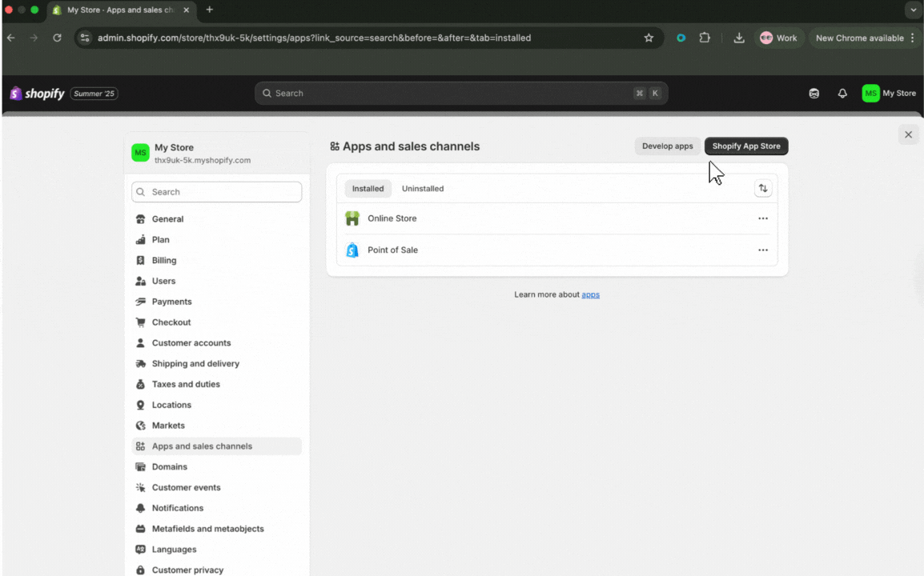Open Users settings
The image size is (924, 576).
click(216, 281)
